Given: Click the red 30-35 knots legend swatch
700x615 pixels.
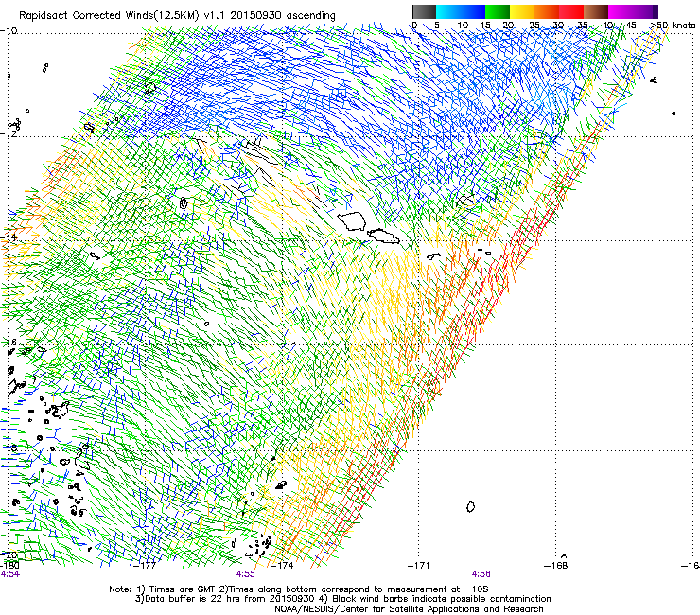Looking at the screenshot, I should click(x=571, y=11).
